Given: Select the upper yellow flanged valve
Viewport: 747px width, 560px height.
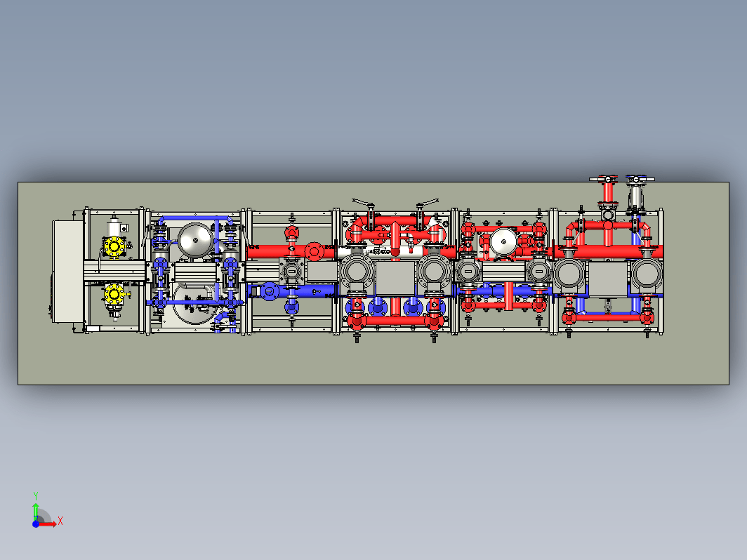Looking at the screenshot, I should (114, 247).
